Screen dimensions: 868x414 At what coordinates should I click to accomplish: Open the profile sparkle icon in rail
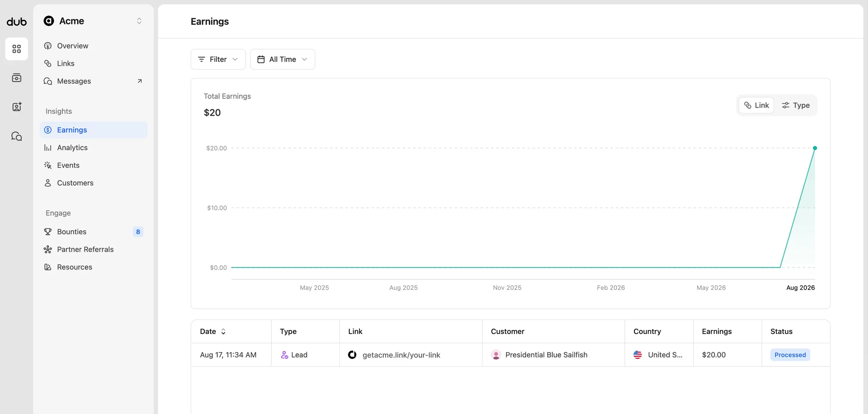pyautogui.click(x=17, y=107)
